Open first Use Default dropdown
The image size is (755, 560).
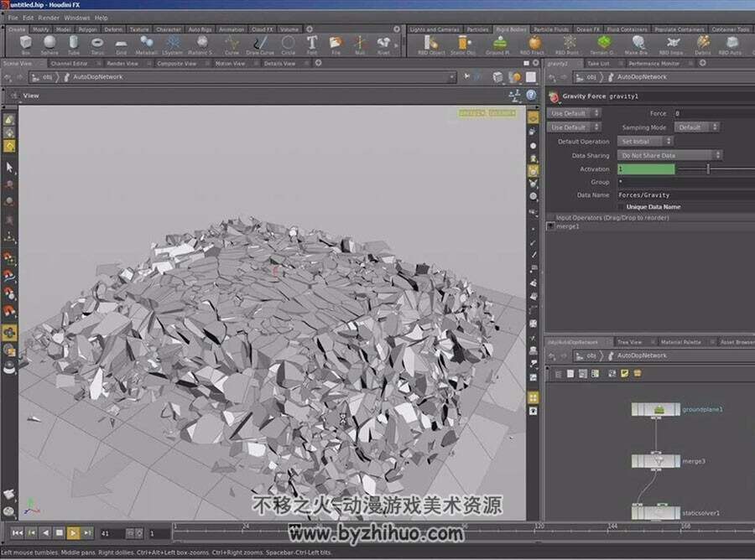point(574,113)
